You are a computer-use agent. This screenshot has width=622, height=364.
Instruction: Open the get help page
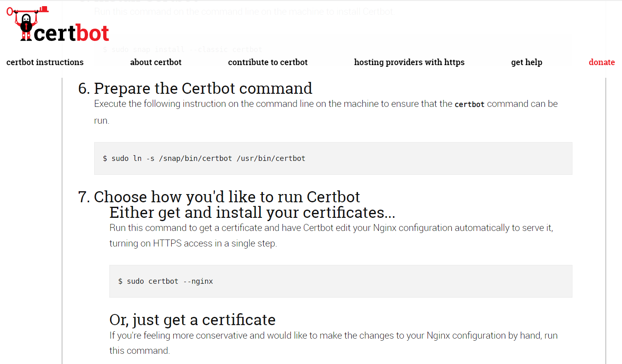(x=527, y=62)
